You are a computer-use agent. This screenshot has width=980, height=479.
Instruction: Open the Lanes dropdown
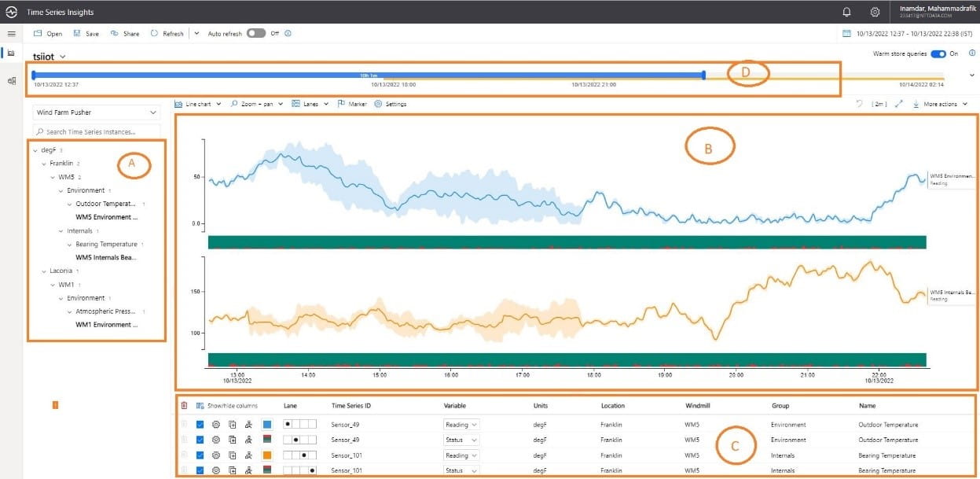[310, 104]
